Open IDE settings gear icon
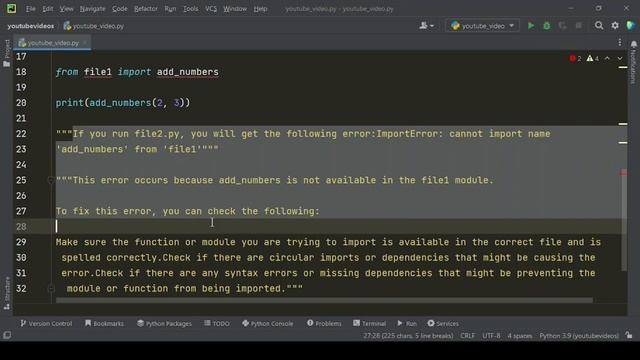 click(x=615, y=26)
